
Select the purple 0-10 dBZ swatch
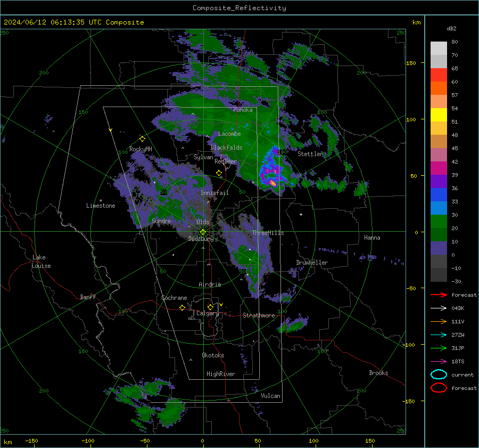pos(439,248)
